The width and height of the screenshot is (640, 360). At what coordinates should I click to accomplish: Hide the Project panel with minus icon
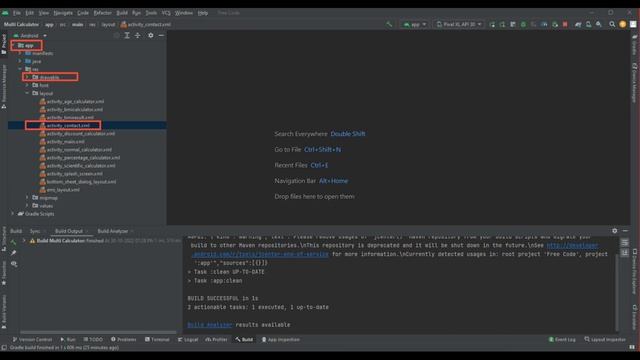[x=161, y=36]
